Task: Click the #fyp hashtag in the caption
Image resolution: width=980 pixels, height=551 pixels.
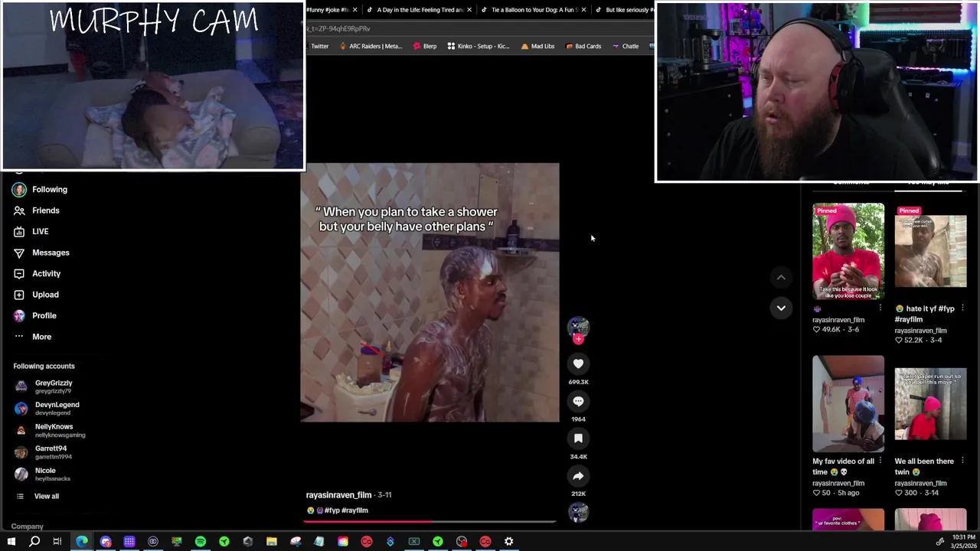Action: point(332,510)
